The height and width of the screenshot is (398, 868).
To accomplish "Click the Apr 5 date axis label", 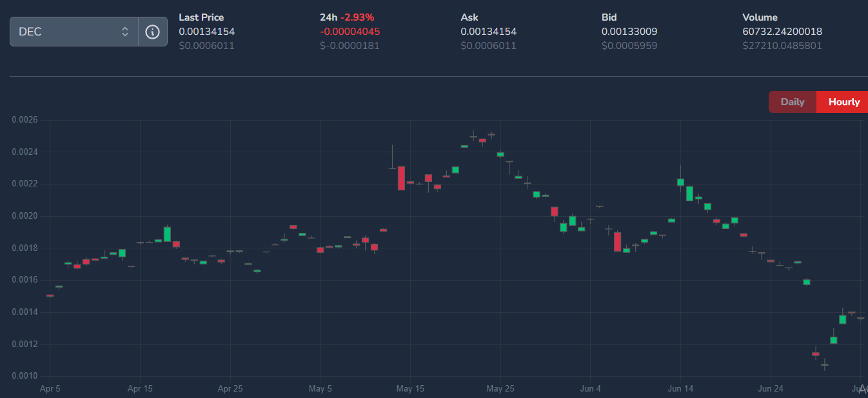I will click(x=50, y=389).
